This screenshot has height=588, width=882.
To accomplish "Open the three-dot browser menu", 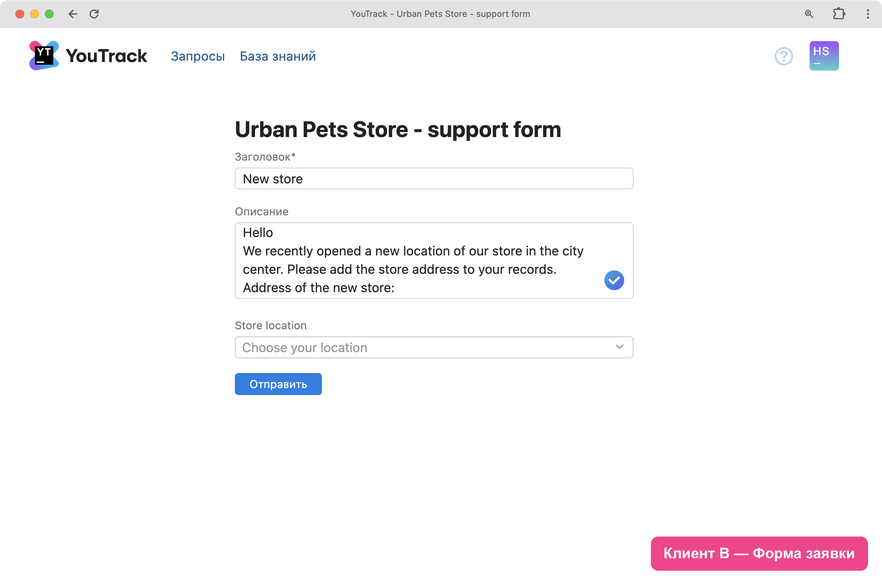I will click(x=867, y=14).
